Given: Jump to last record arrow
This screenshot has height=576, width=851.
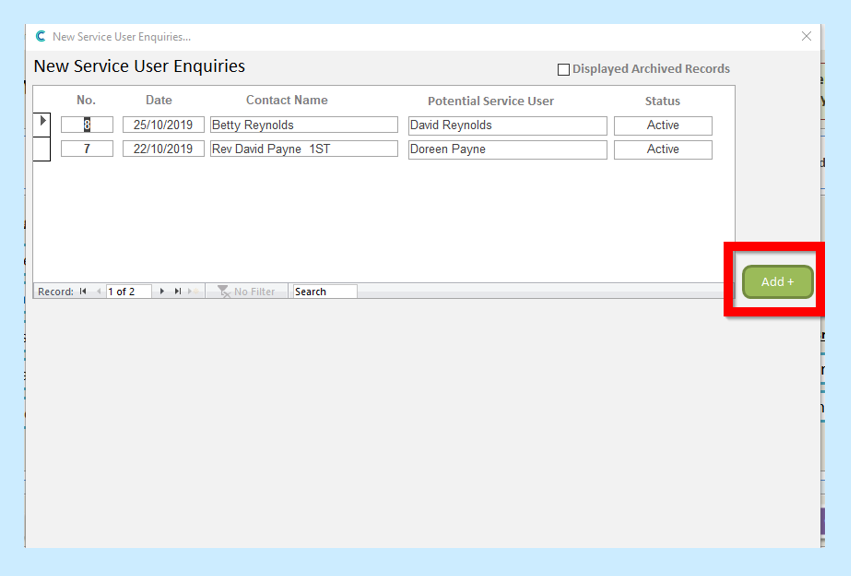Looking at the screenshot, I should 177,292.
